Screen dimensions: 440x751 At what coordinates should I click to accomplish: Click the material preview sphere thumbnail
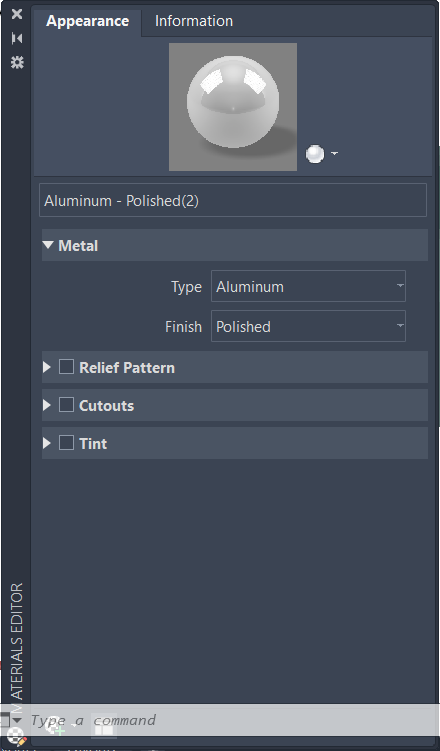(233, 107)
